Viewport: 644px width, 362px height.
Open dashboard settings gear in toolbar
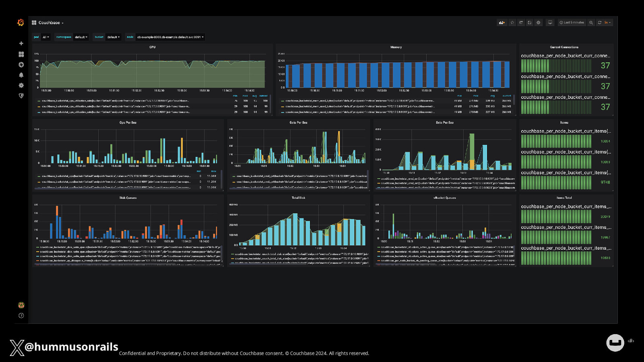pyautogui.click(x=539, y=23)
